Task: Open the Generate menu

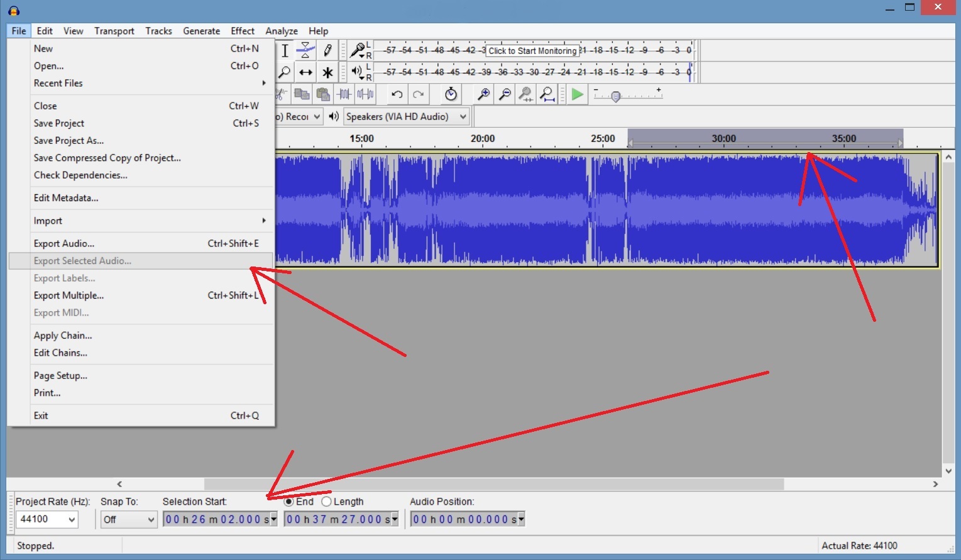Action: (201, 31)
